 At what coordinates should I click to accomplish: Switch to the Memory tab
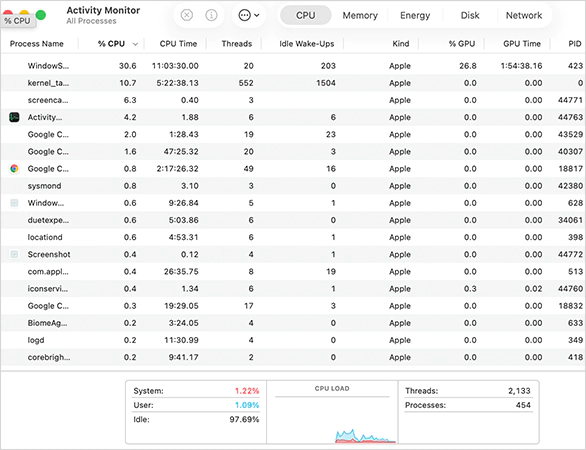(360, 15)
